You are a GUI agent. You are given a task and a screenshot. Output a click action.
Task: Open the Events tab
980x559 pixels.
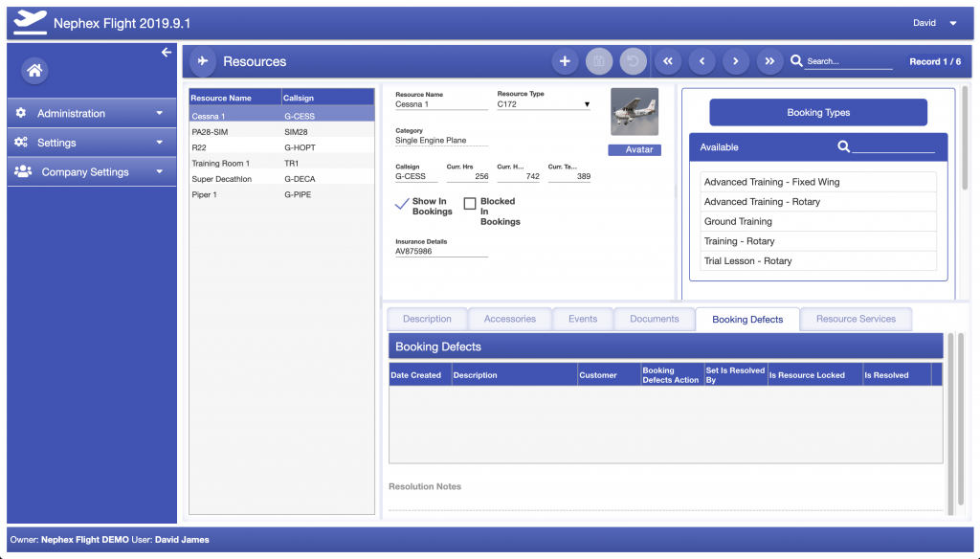click(583, 319)
